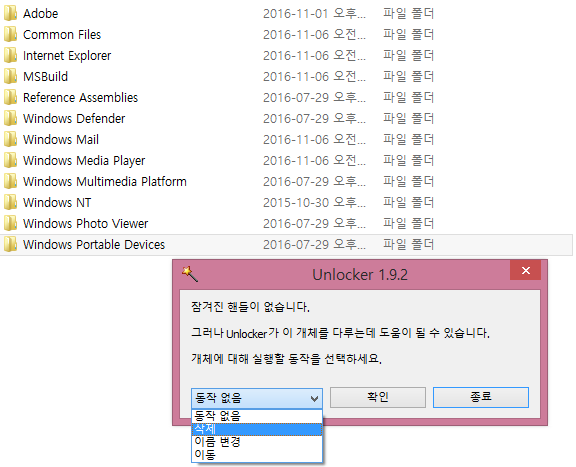Select the Windows Multimedia Platform folder name
Viewport: 576px width, 467px height.
(105, 182)
